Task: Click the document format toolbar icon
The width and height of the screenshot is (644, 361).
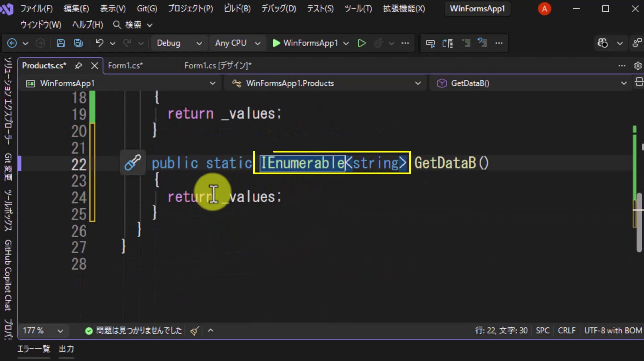Action: (x=448, y=43)
